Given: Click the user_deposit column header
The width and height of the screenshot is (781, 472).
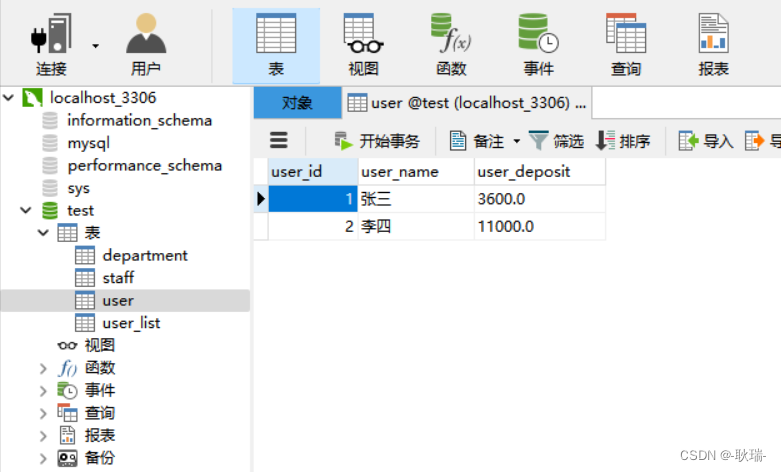Looking at the screenshot, I should (540, 172).
